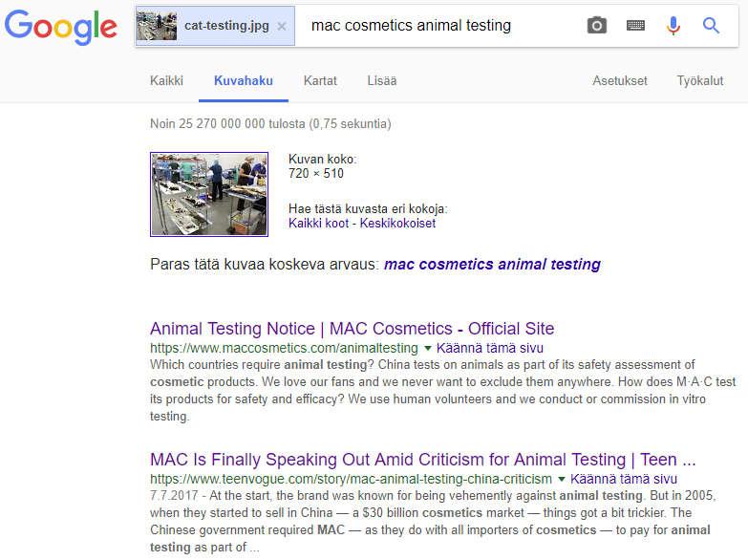Screen dimensions: 748x560
Task: Expand the arrow next to teenvogue.com URL
Action: pos(562,479)
